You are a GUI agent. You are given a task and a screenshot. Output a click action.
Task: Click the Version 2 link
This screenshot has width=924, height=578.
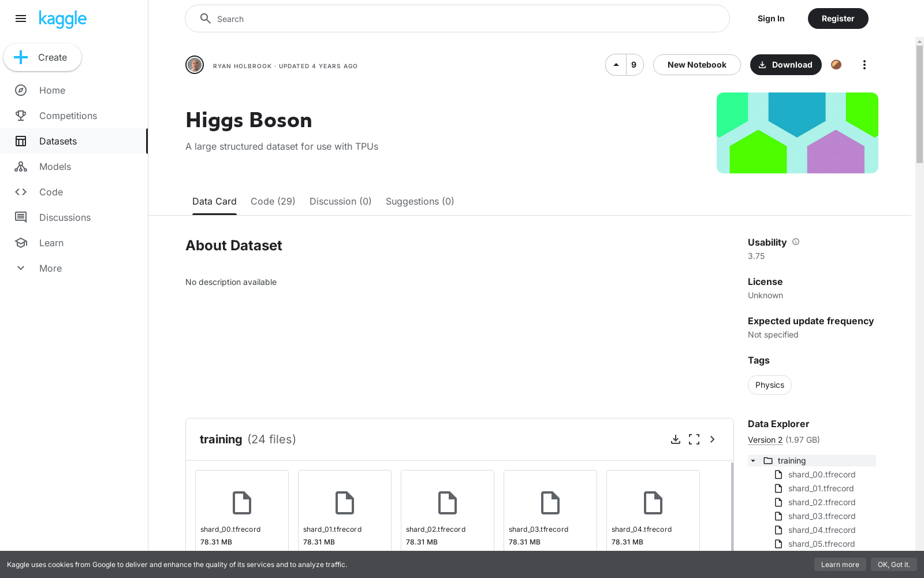click(765, 440)
